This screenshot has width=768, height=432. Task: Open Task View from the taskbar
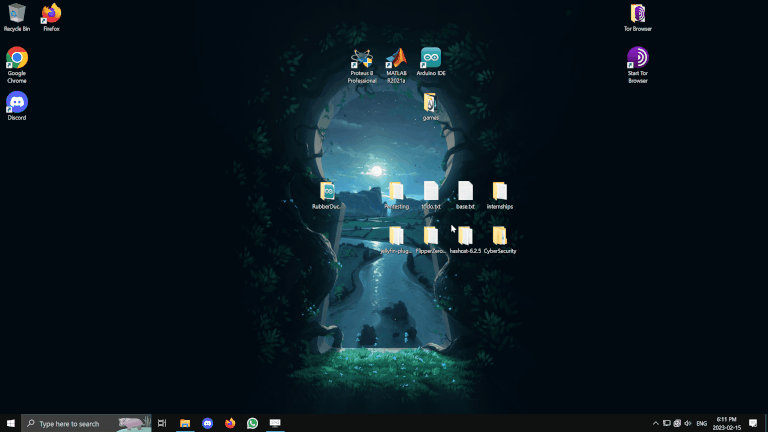point(162,423)
